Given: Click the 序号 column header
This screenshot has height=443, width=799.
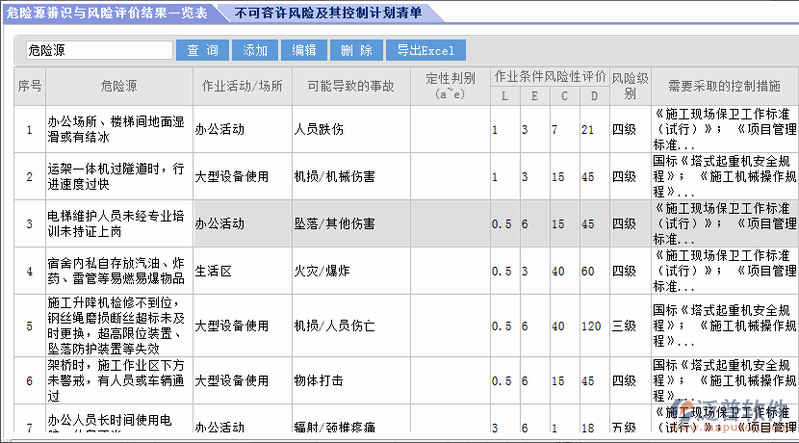Looking at the screenshot, I should click(x=29, y=86).
